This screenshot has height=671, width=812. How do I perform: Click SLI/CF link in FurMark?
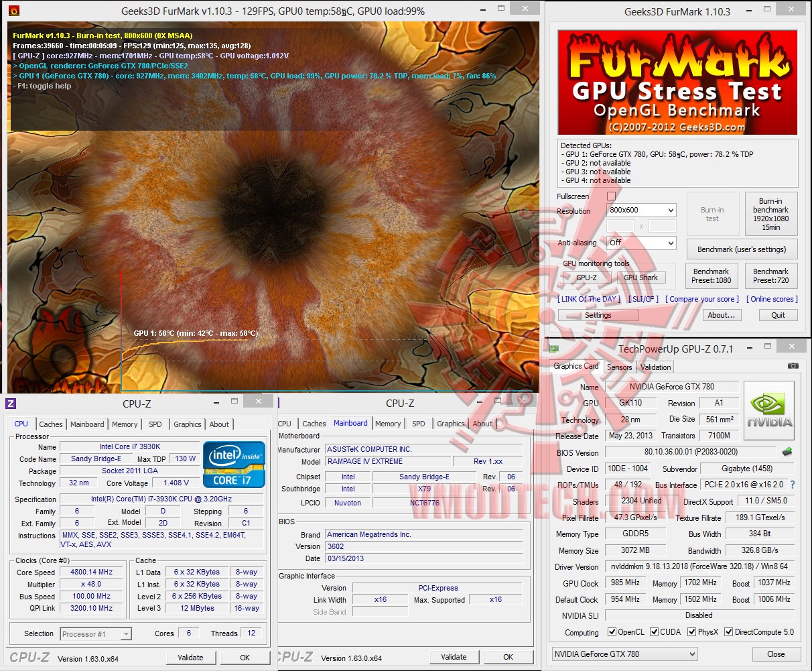pos(644,299)
